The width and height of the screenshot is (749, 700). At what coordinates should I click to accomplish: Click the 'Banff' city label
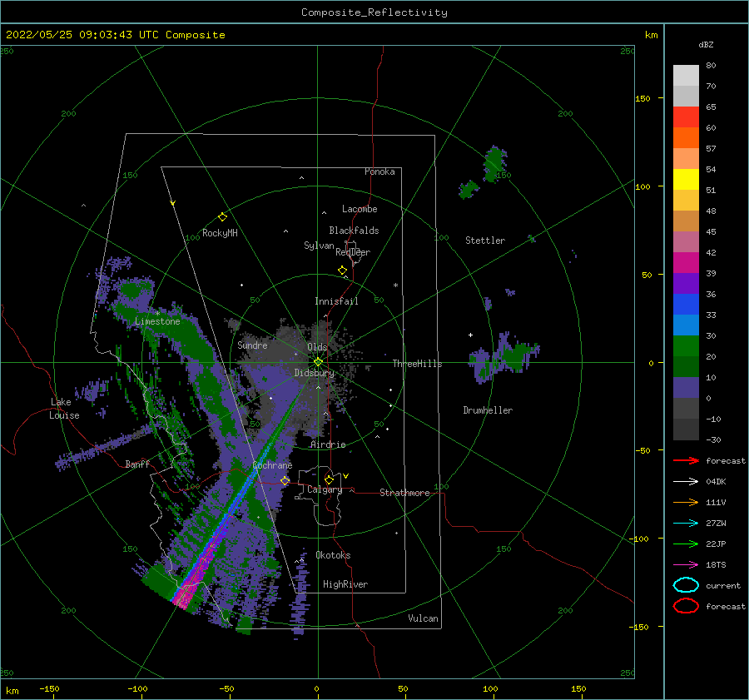(137, 464)
